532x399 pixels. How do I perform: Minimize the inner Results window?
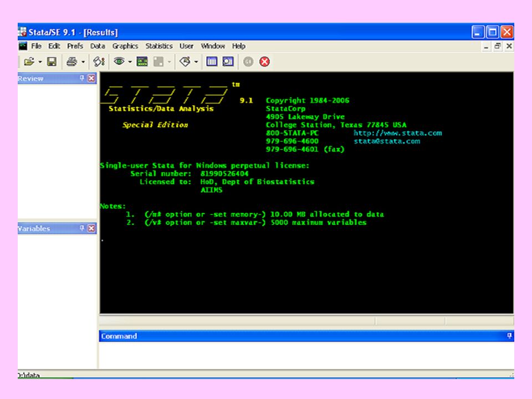(486, 47)
